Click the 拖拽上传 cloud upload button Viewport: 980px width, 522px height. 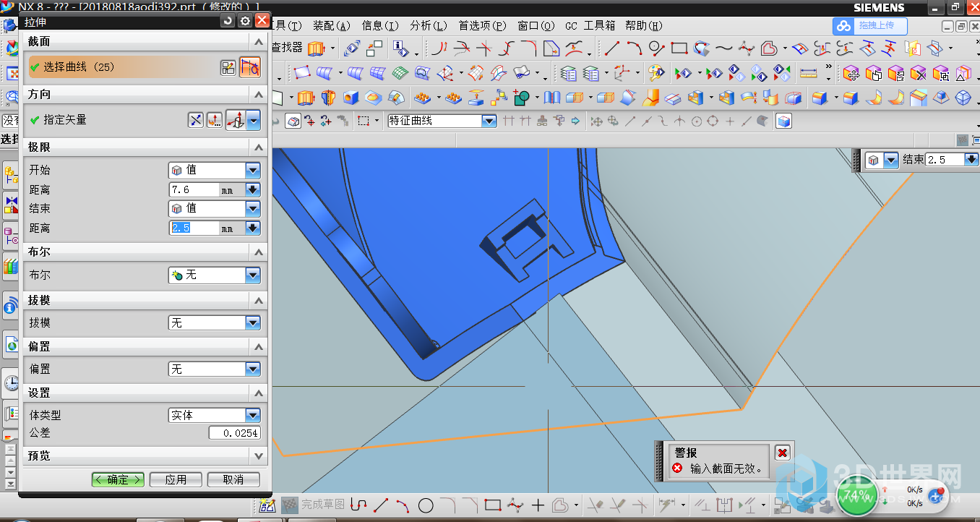pos(869,26)
